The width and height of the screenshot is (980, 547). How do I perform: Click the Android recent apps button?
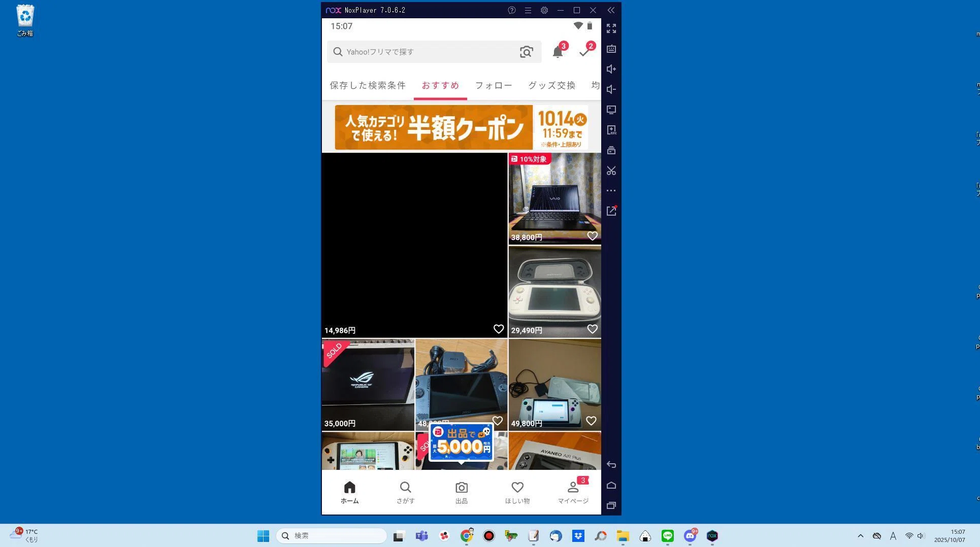[x=611, y=505]
